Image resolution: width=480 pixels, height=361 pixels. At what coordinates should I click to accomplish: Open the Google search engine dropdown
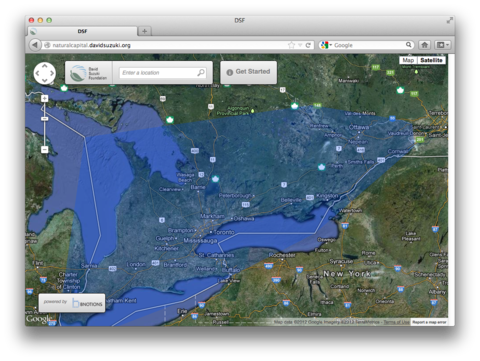326,45
